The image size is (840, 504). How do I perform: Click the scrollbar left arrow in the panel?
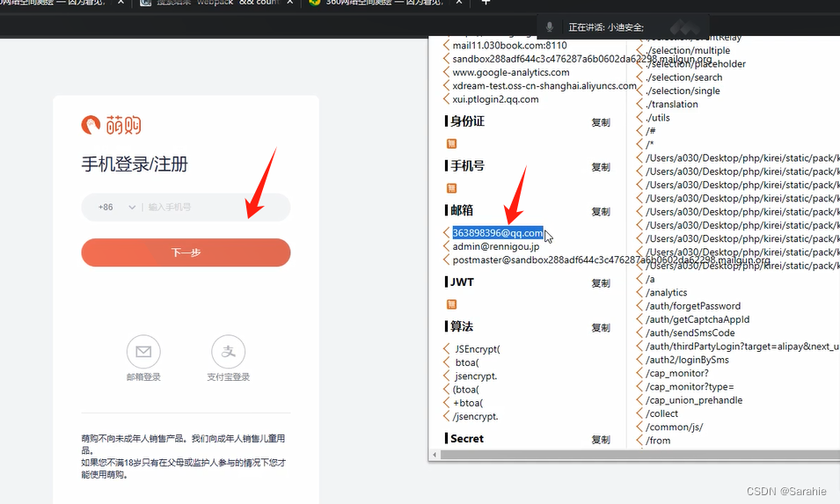tap(435, 455)
